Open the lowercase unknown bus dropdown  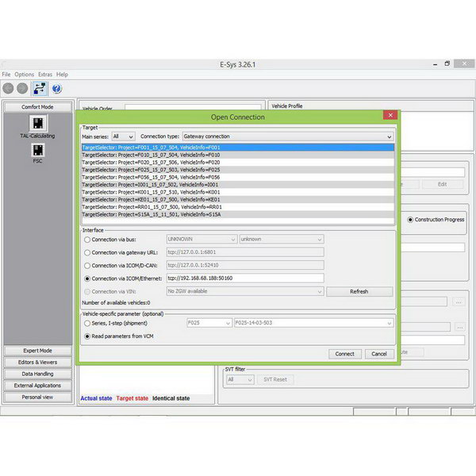pos(282,240)
